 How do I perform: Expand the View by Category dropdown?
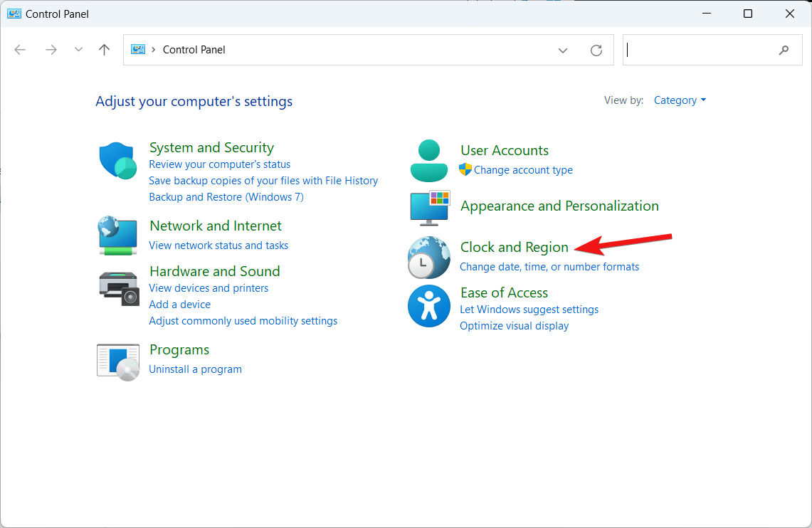pos(680,100)
